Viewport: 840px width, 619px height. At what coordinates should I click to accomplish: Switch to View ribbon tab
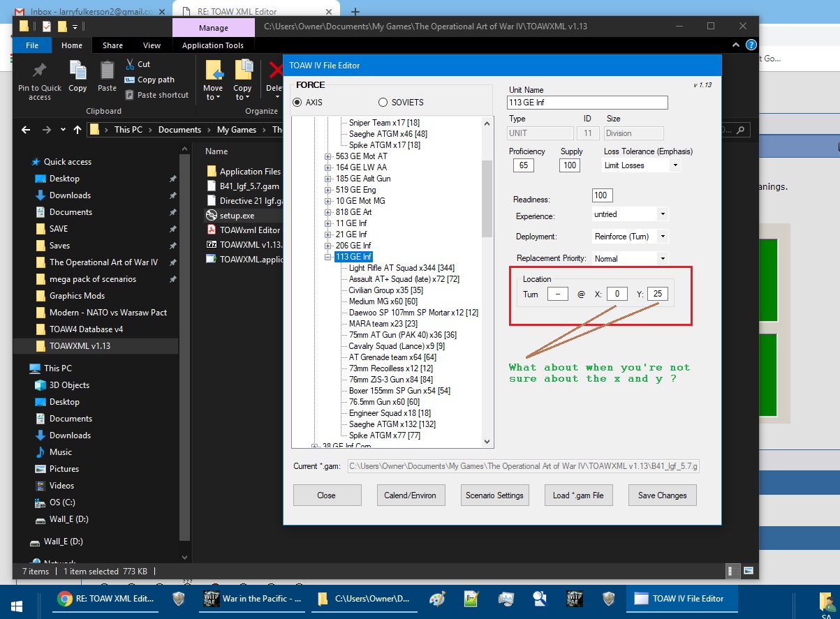coord(152,45)
